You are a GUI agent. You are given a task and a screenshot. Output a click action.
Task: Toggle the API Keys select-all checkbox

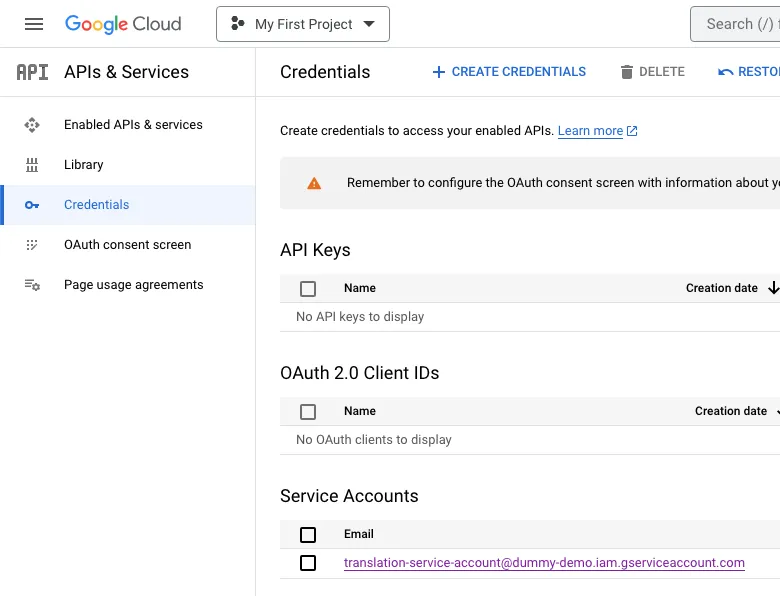coord(308,289)
